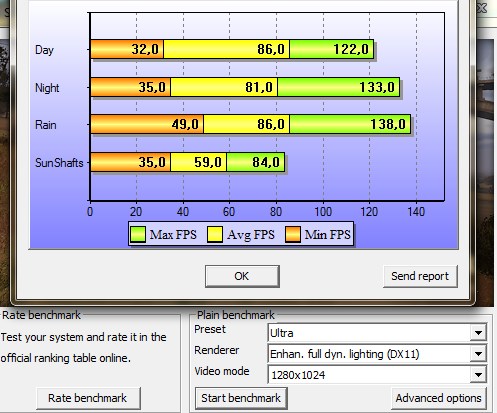Click the Day row label

click(44, 50)
